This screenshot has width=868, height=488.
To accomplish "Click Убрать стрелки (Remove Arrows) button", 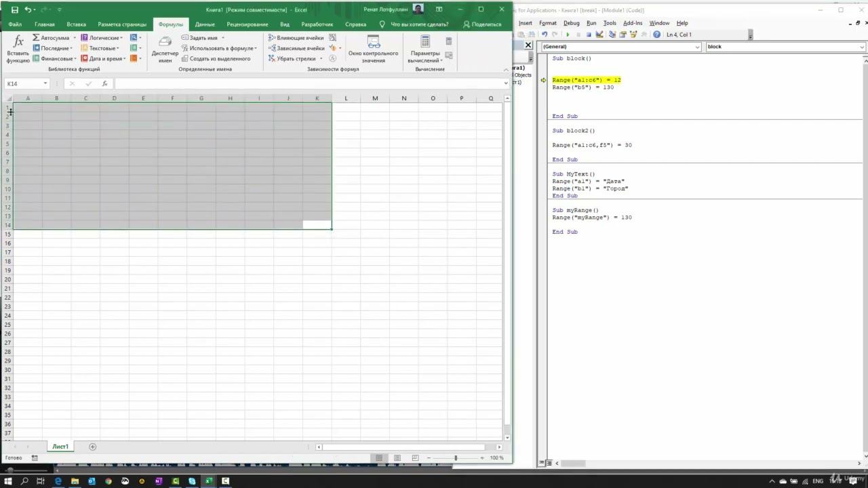I will (x=296, y=58).
